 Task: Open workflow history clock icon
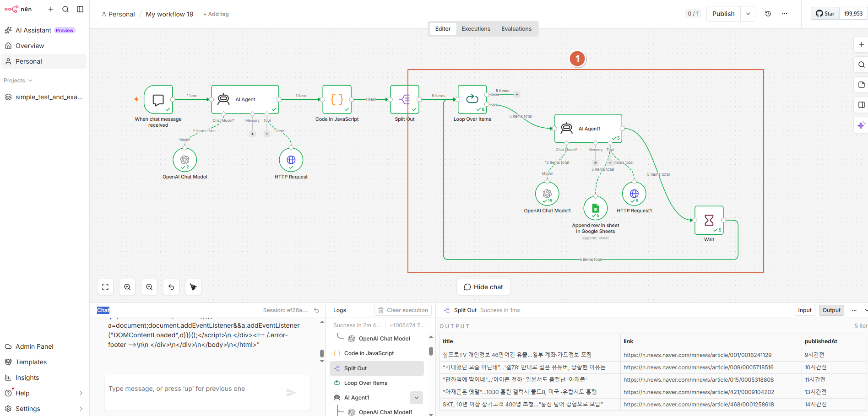point(768,14)
